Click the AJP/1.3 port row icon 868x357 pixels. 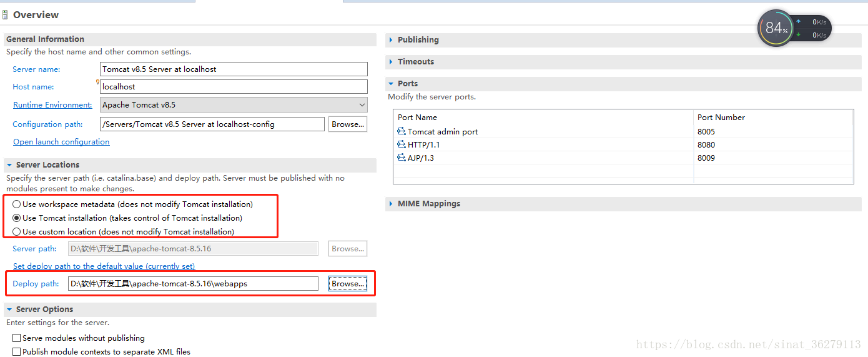click(x=402, y=158)
